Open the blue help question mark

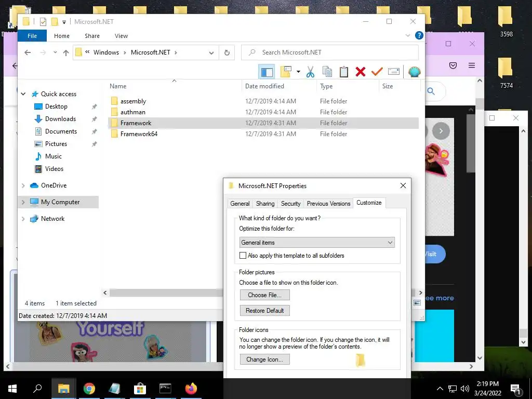(419, 35)
